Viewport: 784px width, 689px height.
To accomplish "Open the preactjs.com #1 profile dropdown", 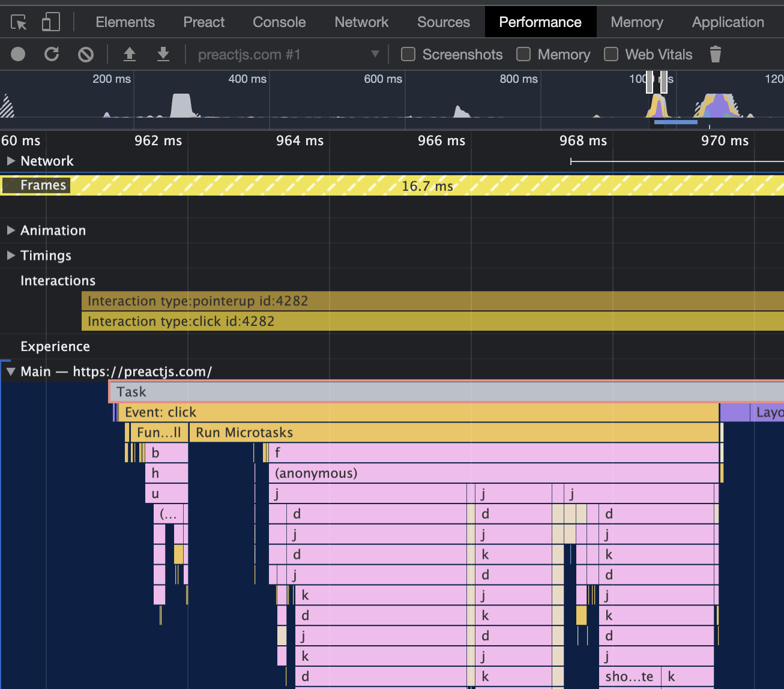I will point(375,54).
